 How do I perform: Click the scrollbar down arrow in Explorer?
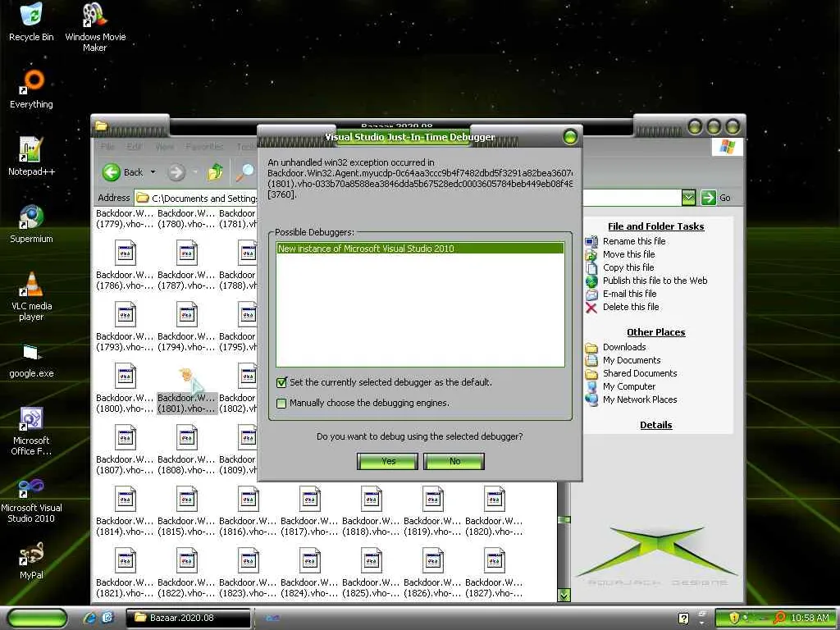[x=564, y=596]
